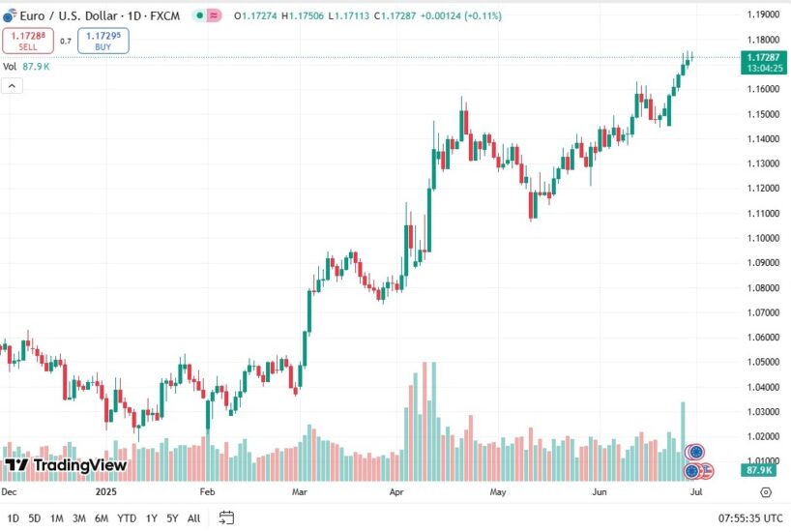Click the EUR/USD symbol flag icon
The image size is (791, 532).
(x=10, y=16)
